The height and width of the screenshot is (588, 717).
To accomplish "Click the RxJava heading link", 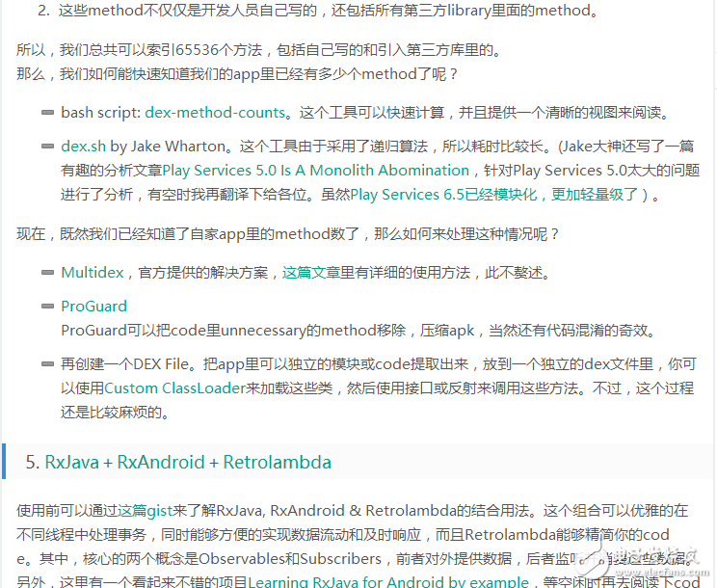I will pyautogui.click(x=71, y=463).
